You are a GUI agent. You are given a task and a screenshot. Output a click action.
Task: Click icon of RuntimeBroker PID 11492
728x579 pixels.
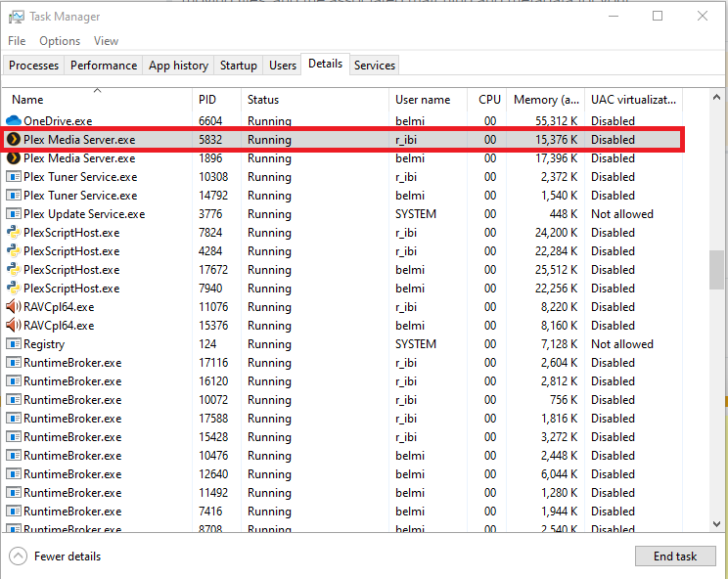point(14,492)
